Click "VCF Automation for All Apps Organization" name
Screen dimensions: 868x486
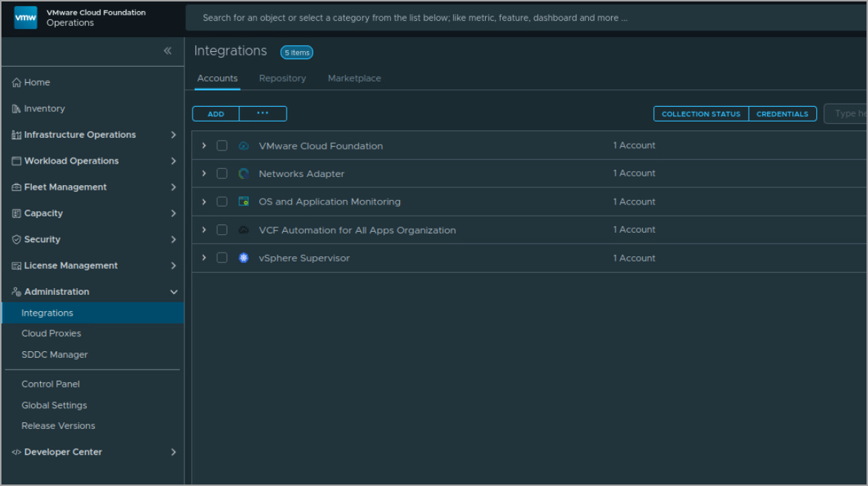357,230
